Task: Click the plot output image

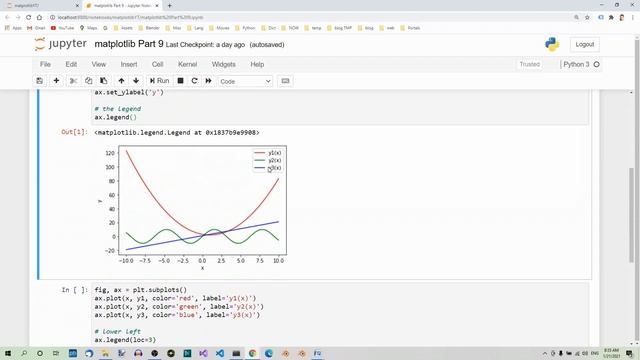Action: (192, 207)
